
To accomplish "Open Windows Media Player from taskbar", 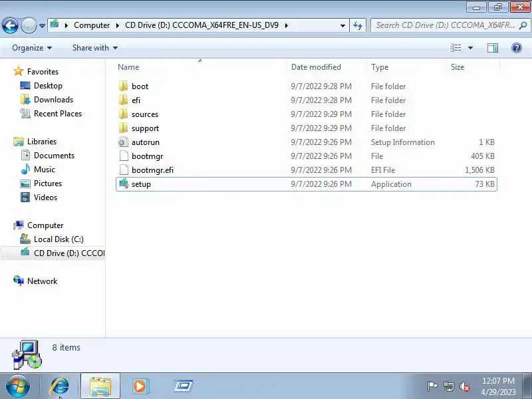I will (x=140, y=386).
